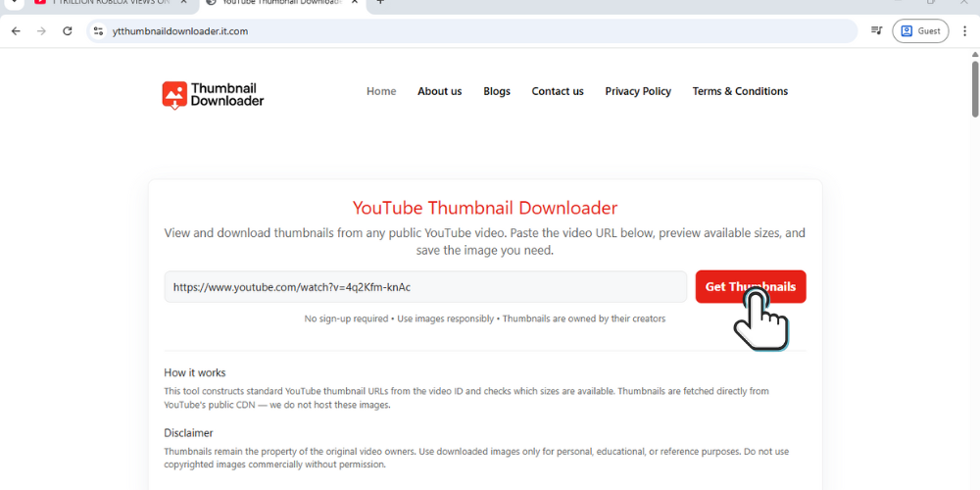Click the address bar URL text
The height and width of the screenshot is (490, 980).
tap(180, 30)
